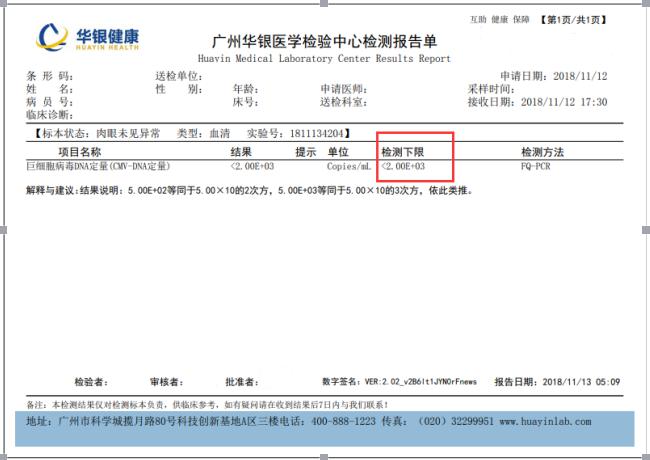Click the specimen status 肉眼未见异常
Screen dimensions: 650x460
coord(128,133)
